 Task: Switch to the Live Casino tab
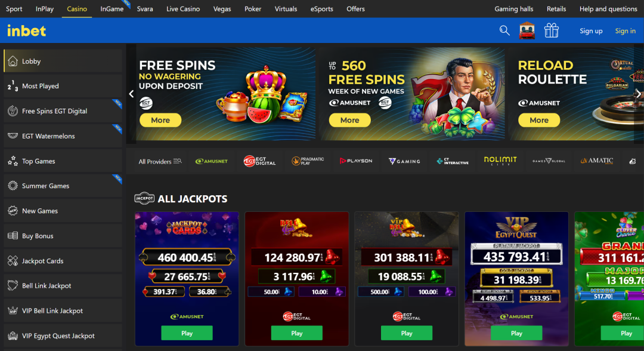[x=183, y=8]
